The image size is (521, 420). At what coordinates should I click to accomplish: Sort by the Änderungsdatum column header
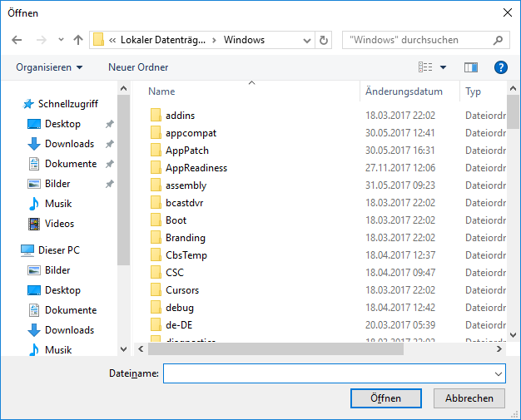coord(404,91)
